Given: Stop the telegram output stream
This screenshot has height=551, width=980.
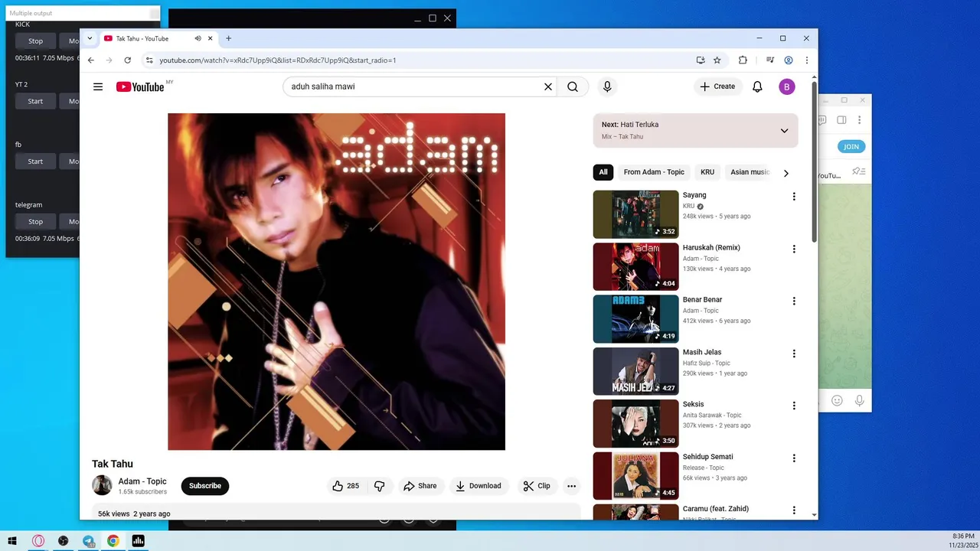Looking at the screenshot, I should tap(35, 221).
